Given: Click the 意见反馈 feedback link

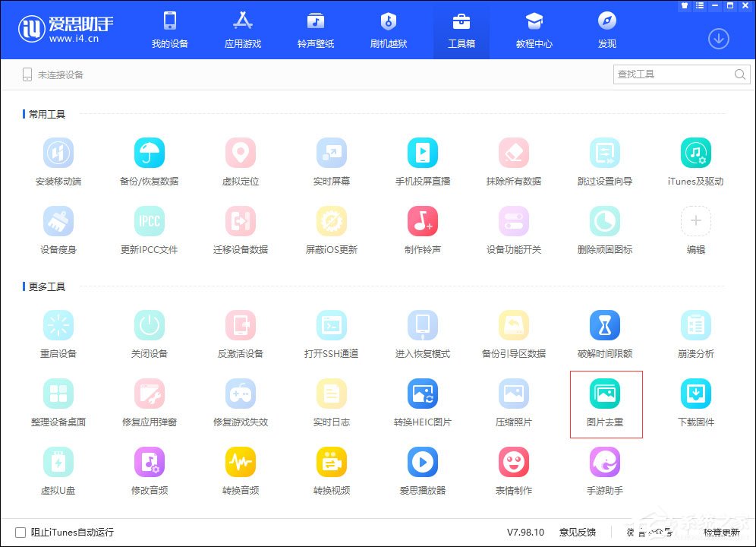Looking at the screenshot, I should click(579, 533).
